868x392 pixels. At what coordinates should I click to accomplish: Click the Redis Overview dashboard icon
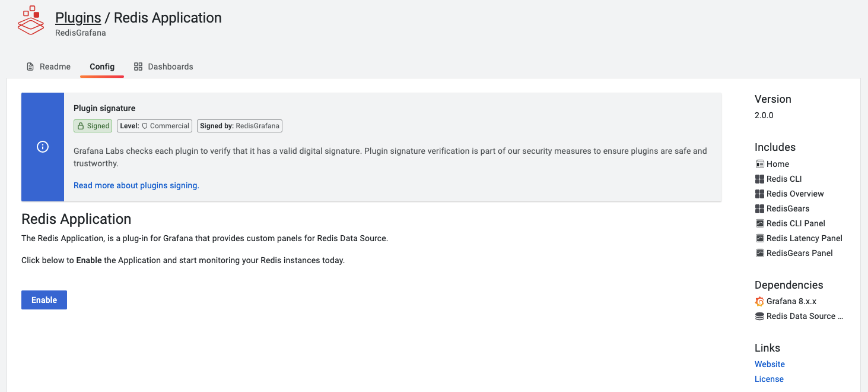[759, 194]
